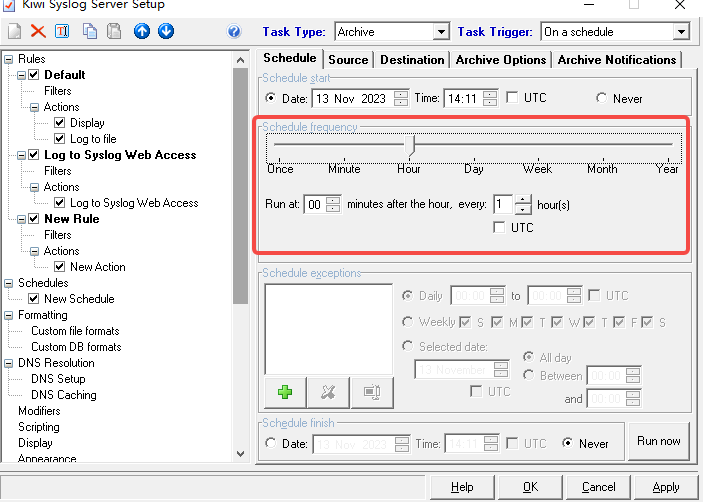
Task: Increase the every hour(s) stepper
Action: coord(523,199)
